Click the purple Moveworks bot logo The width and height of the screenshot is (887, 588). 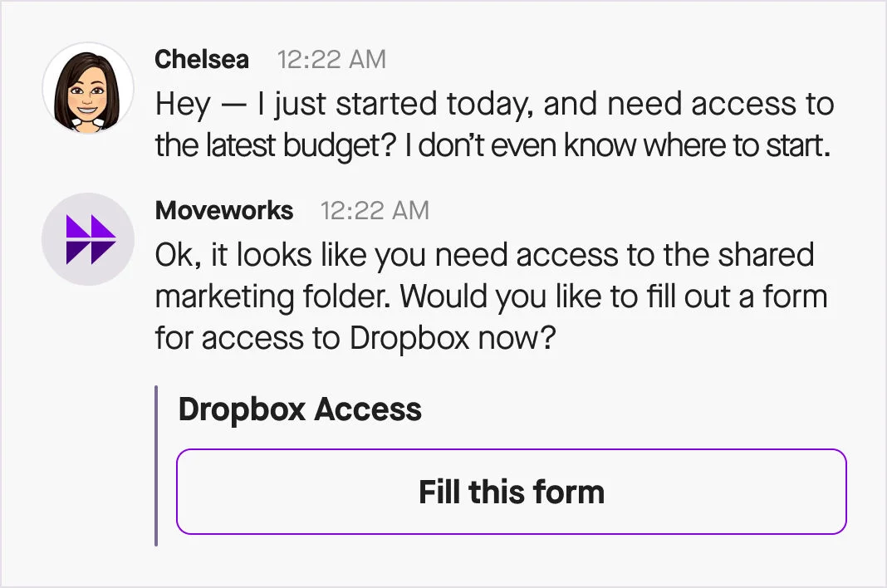[88, 239]
